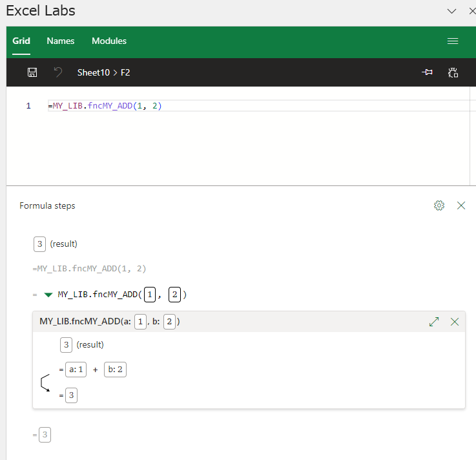Click argument 2 box in function step
This screenshot has height=460, width=476.
tap(174, 295)
